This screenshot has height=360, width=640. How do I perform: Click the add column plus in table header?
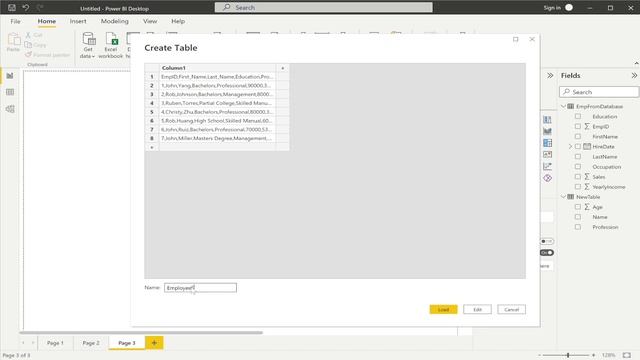click(x=282, y=68)
